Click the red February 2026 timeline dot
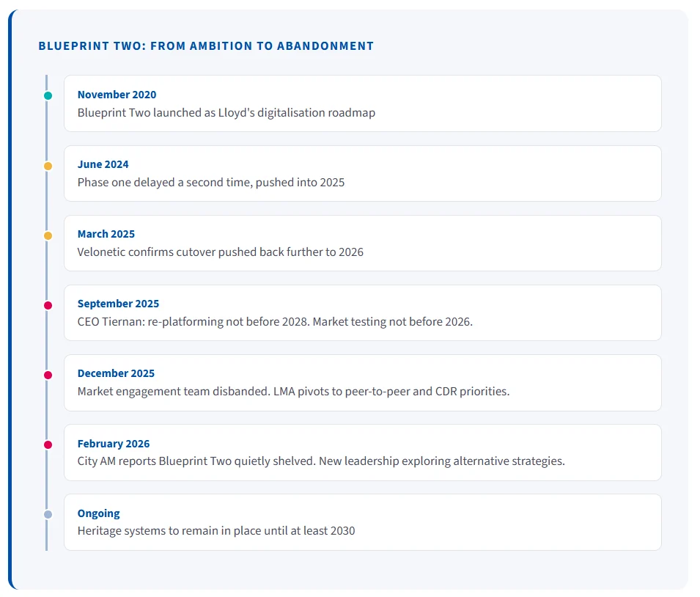 [48, 445]
